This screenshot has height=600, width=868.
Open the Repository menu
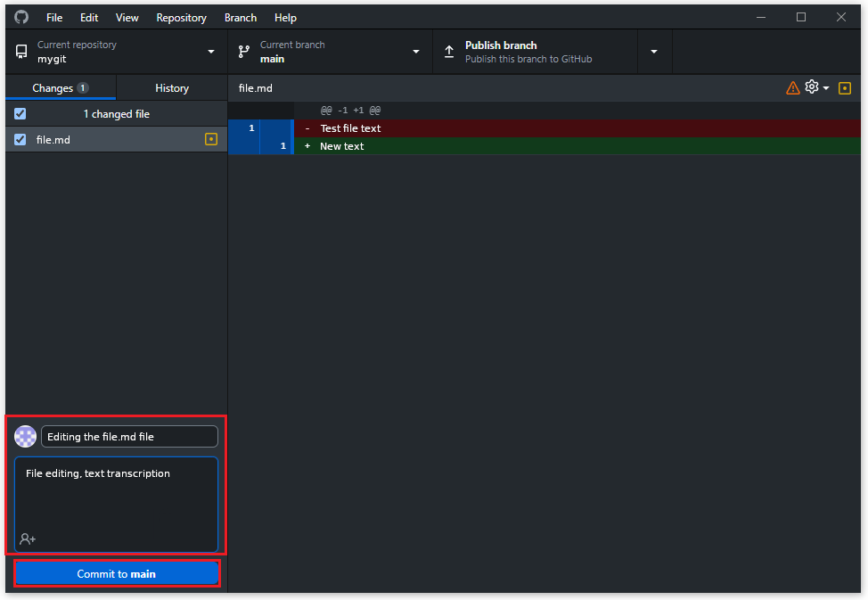pos(181,18)
